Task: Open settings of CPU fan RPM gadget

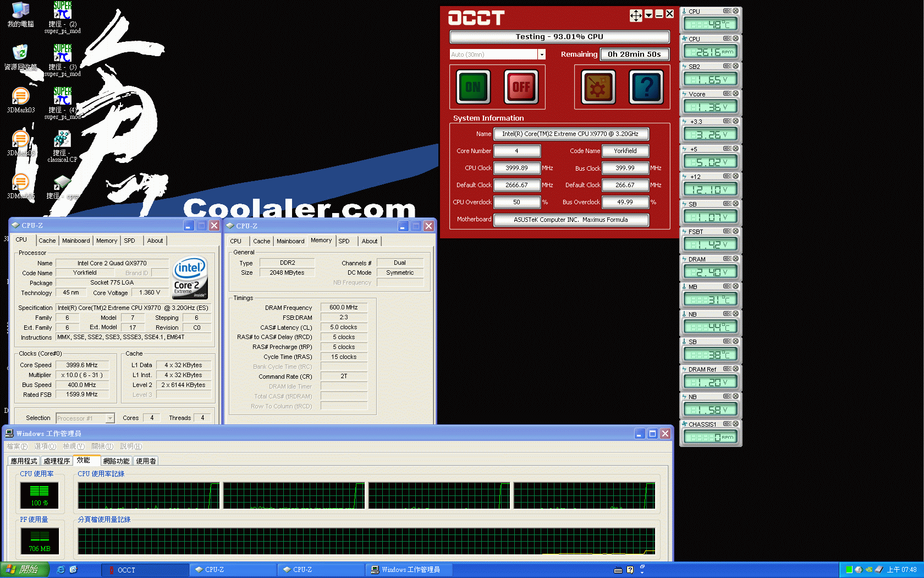Action: pos(727,39)
